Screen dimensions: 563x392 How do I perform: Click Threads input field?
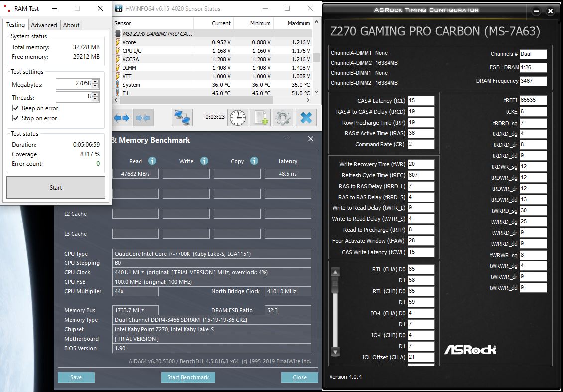(74, 97)
